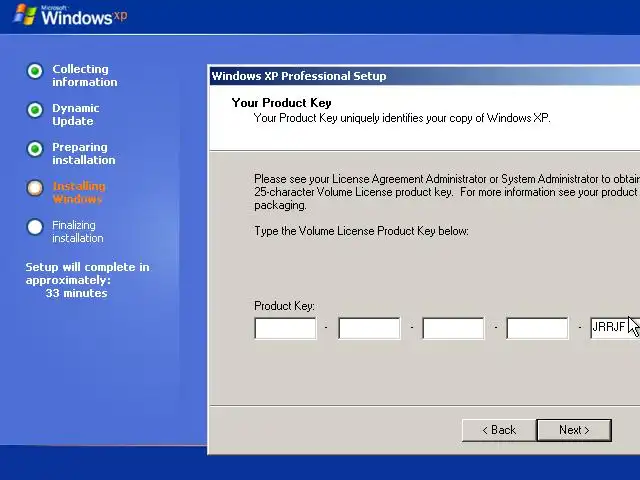Click the 'Installing Windows' orange label
This screenshot has width=640, height=480.
click(79, 193)
